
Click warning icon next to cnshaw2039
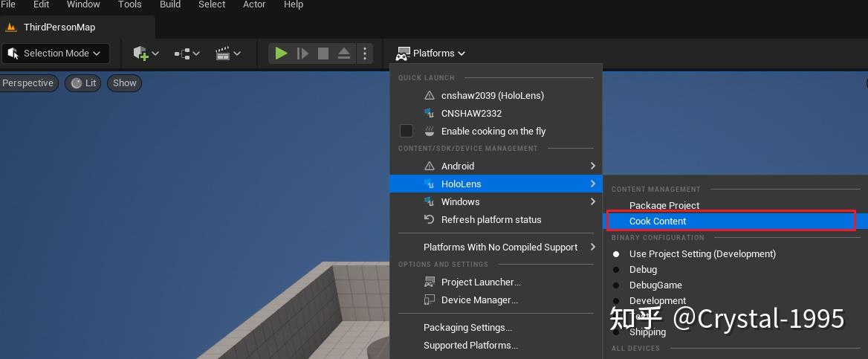tap(429, 95)
